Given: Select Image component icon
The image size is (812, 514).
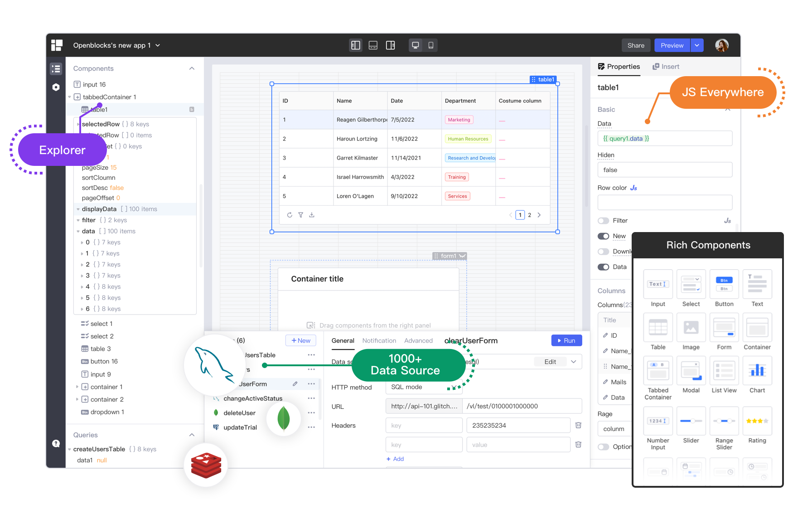Looking at the screenshot, I should point(691,328).
